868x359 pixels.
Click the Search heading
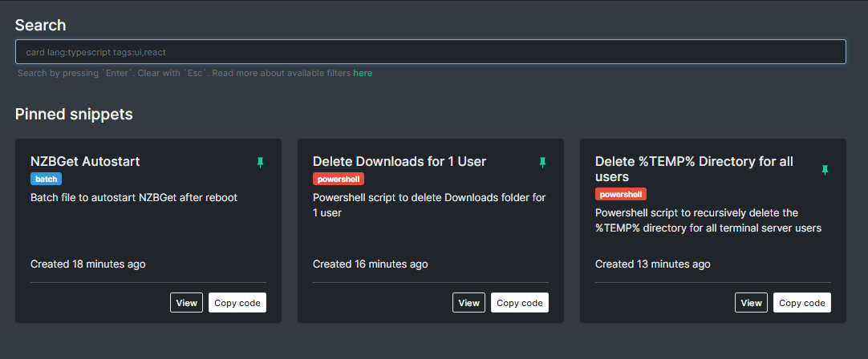(40, 25)
